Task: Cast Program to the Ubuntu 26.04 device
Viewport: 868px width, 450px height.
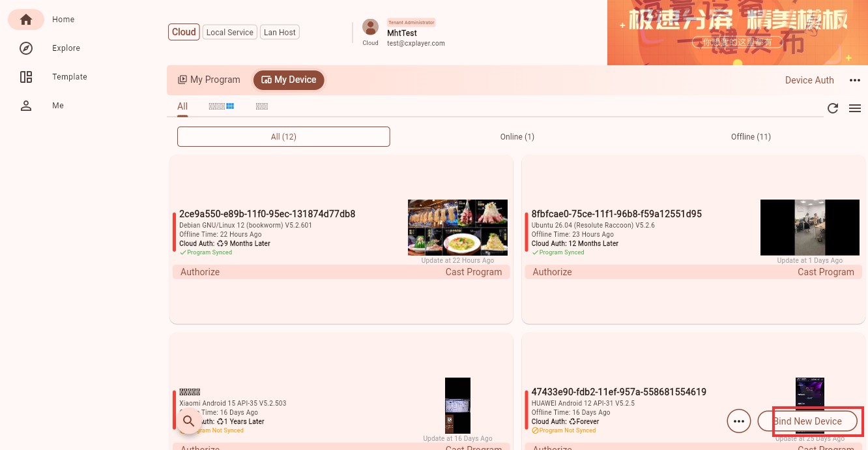Action: coord(826,272)
